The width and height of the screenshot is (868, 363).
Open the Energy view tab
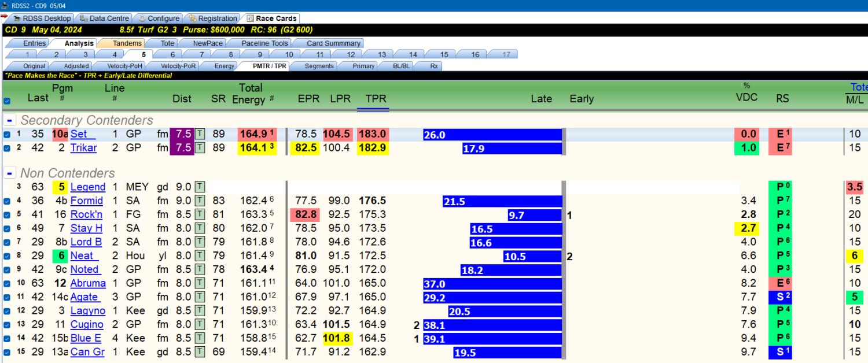click(x=224, y=66)
